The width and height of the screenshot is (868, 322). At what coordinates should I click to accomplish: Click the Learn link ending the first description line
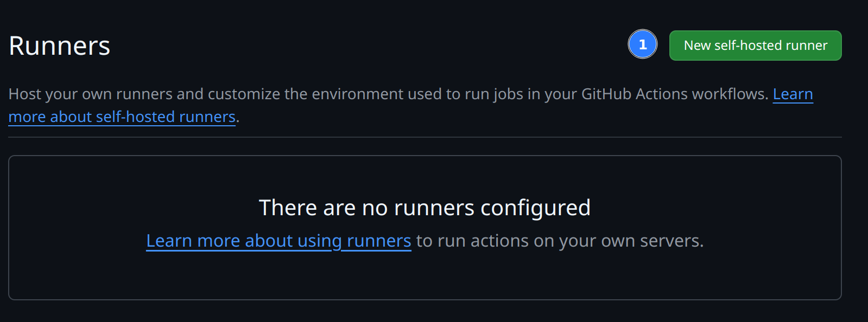coord(793,94)
